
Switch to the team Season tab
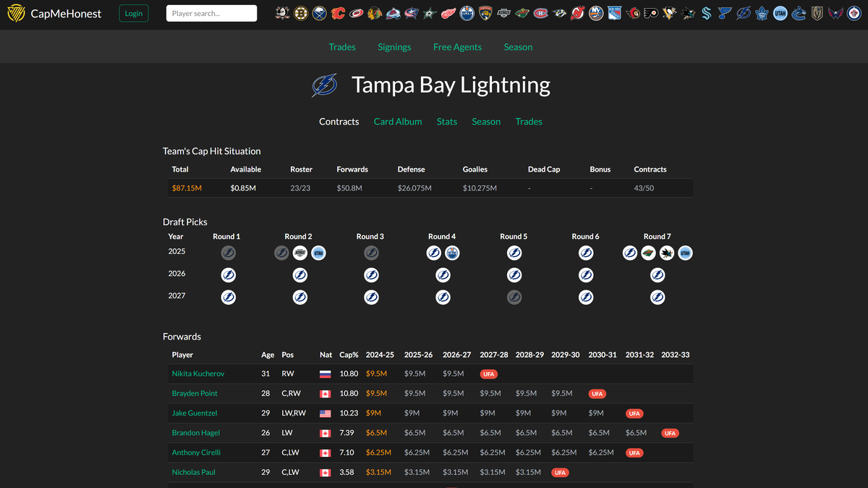pos(486,122)
